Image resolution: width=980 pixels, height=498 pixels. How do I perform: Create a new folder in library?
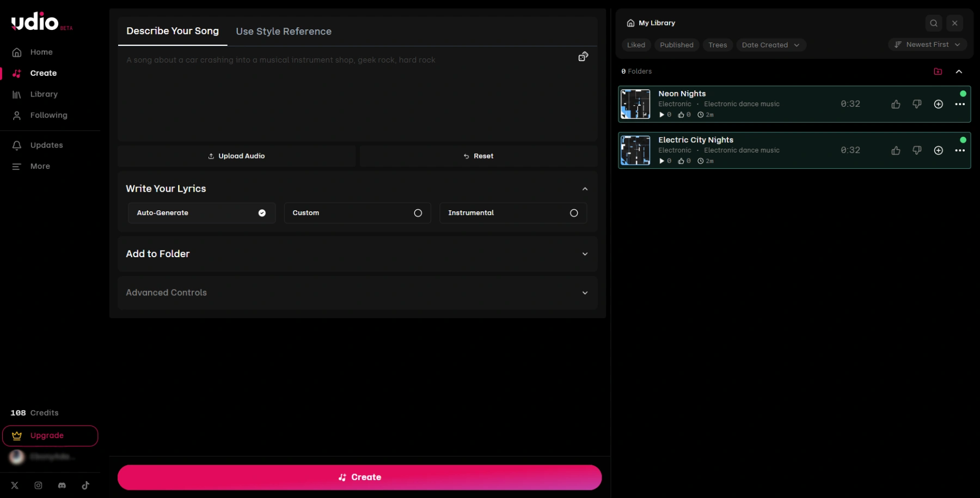[x=938, y=71]
